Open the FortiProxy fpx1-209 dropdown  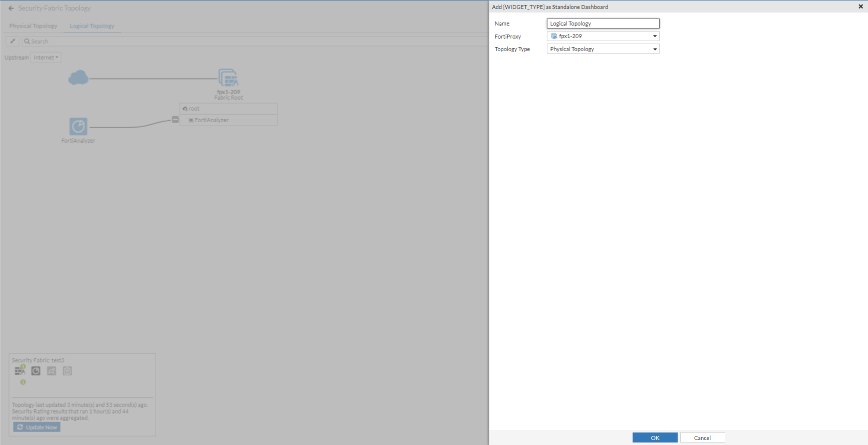[603, 36]
